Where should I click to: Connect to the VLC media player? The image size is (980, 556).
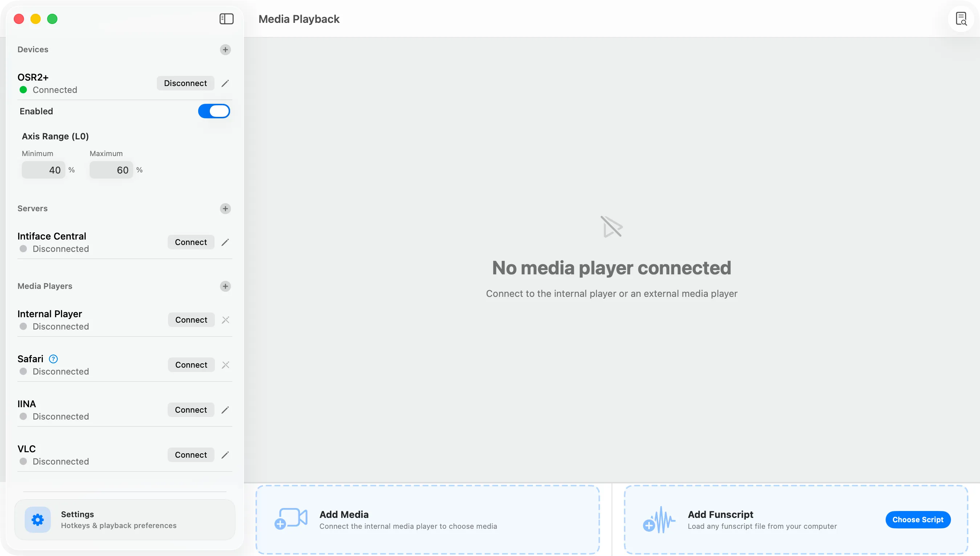[191, 455]
